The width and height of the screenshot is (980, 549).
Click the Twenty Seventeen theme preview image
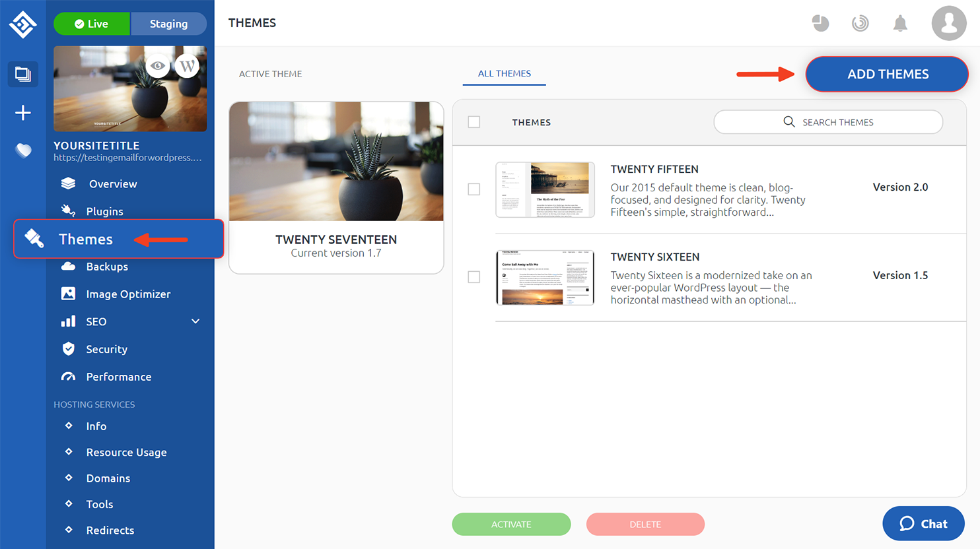336,162
